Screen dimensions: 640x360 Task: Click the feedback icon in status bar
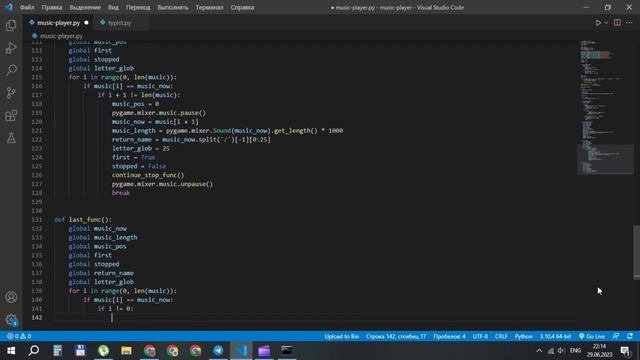click(x=616, y=336)
